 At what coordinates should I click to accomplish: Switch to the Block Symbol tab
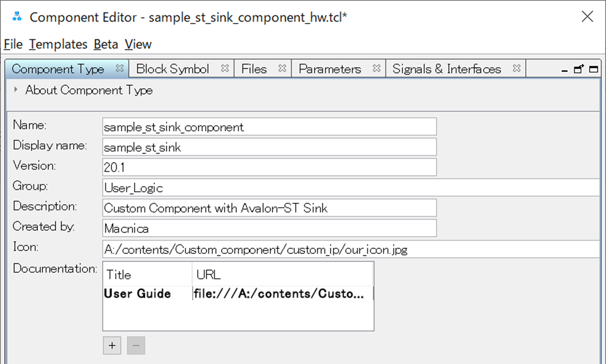click(173, 69)
